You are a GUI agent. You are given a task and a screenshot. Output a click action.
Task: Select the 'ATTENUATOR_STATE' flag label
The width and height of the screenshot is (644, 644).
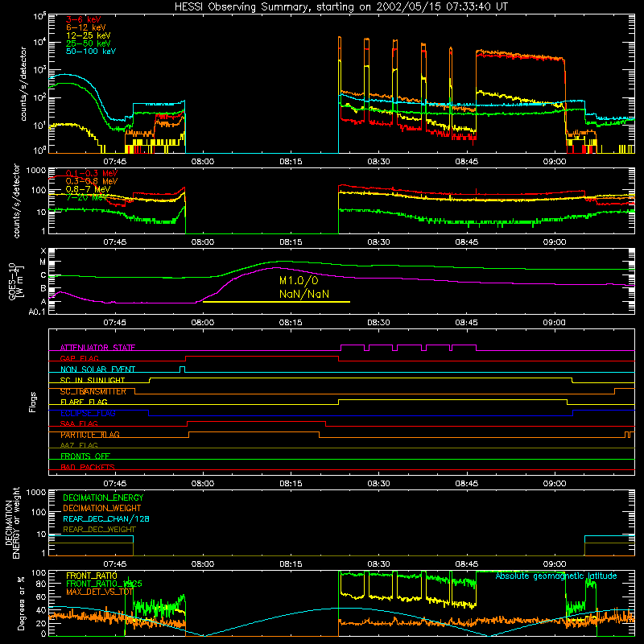[x=97, y=348]
